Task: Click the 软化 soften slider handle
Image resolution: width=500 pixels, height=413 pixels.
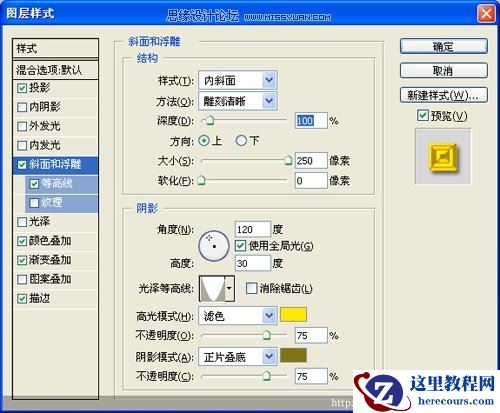Action: (x=201, y=180)
